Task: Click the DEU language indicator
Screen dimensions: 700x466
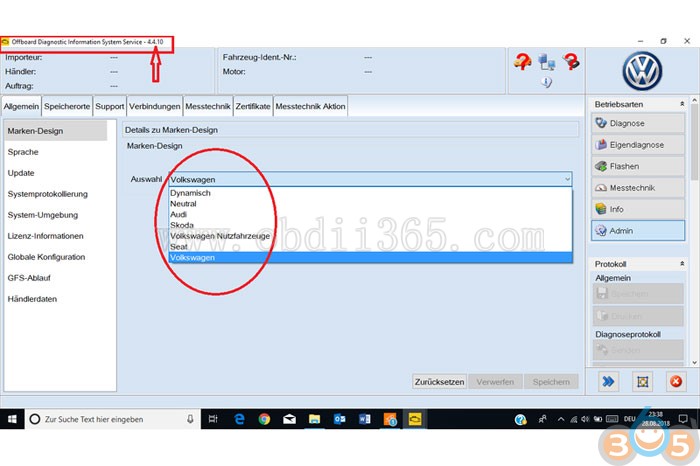Action: click(x=629, y=419)
